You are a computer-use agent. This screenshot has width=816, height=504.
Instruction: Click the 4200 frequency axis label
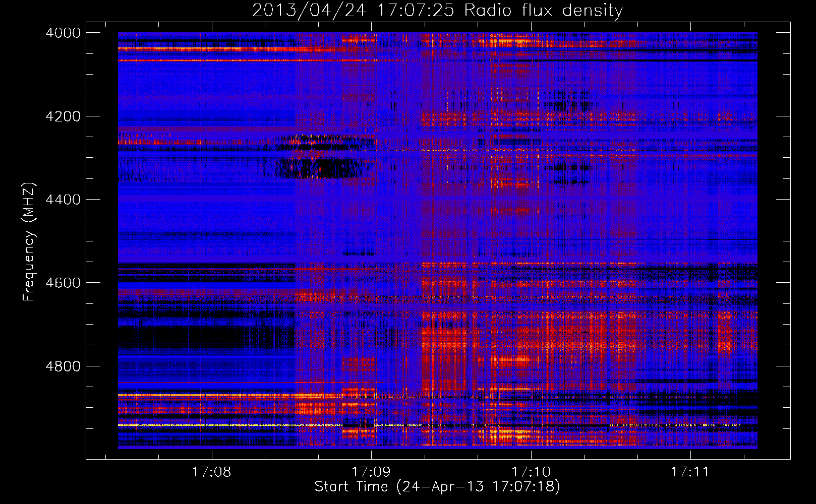(63, 116)
